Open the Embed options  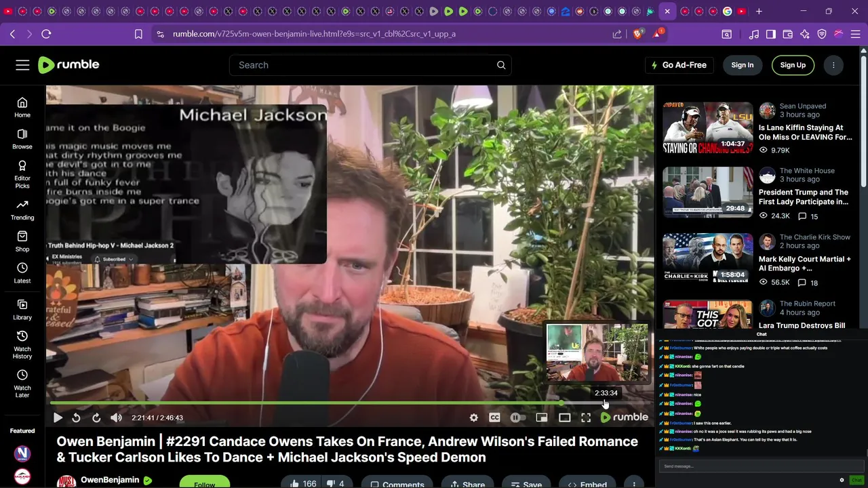[x=587, y=483]
